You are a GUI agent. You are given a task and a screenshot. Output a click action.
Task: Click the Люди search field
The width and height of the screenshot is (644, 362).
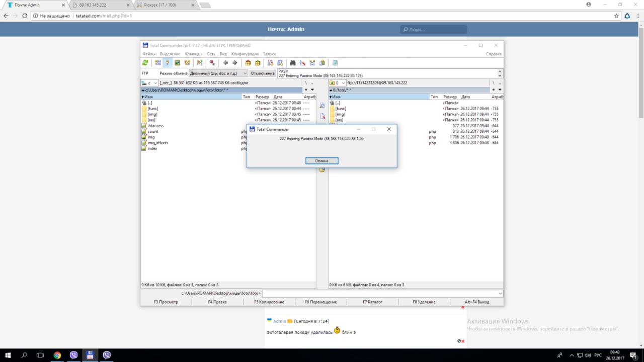point(434,30)
